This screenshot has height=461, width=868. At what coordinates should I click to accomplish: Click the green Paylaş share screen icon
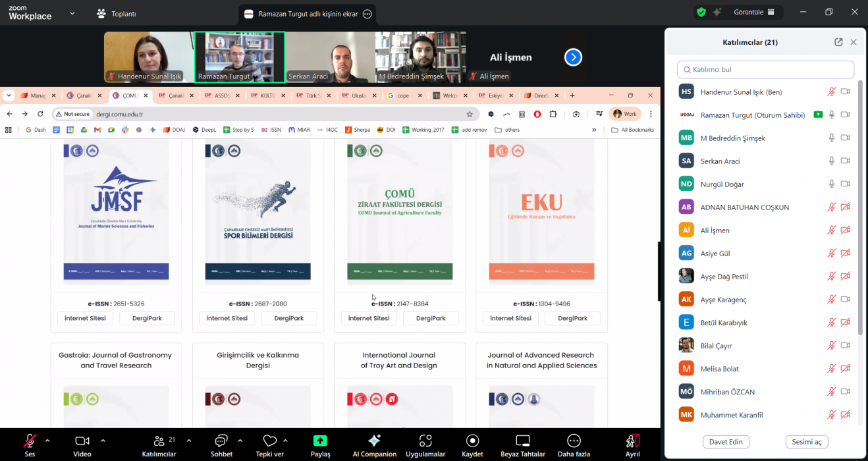tap(320, 441)
